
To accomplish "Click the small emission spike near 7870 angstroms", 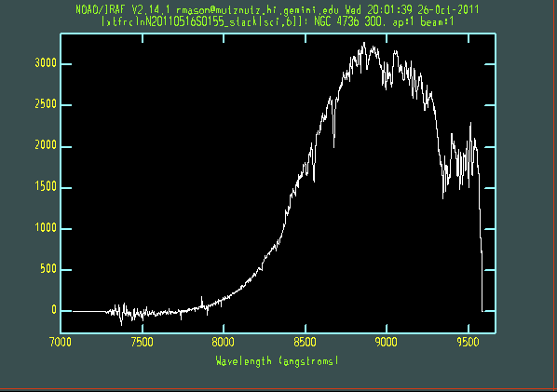I will click(202, 301).
